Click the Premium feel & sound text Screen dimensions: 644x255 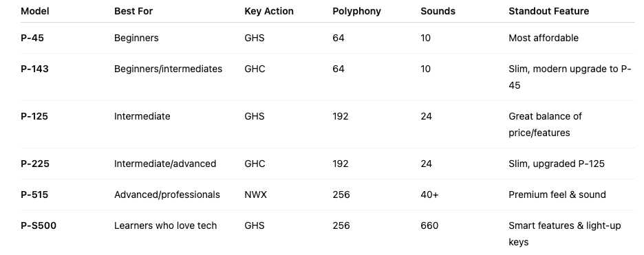coord(557,195)
